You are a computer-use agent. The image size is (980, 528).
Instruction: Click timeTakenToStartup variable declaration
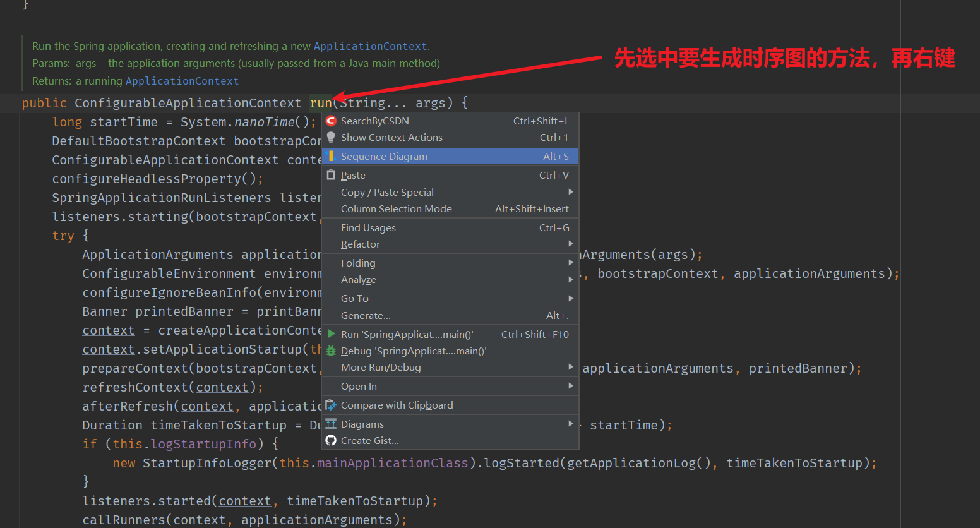coord(218,425)
